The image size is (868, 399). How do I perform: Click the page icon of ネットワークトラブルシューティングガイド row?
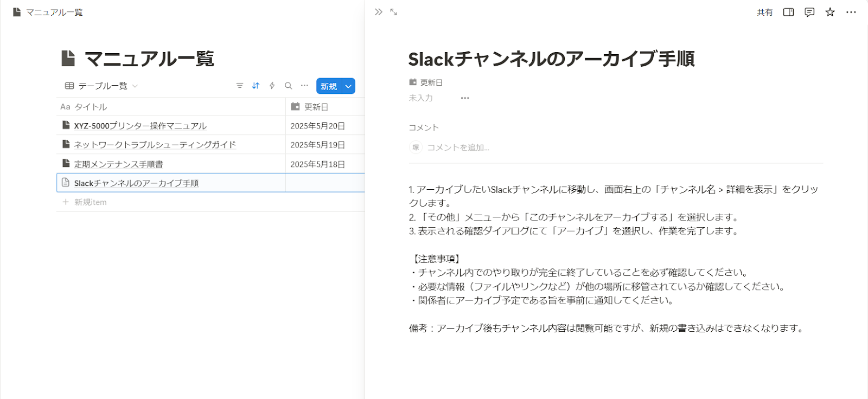click(x=66, y=144)
